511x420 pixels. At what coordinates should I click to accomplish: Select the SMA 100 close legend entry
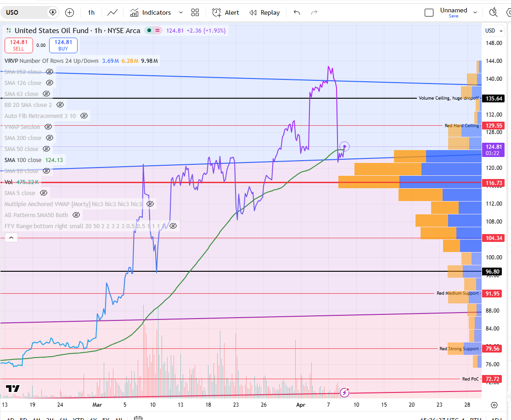[23, 160]
